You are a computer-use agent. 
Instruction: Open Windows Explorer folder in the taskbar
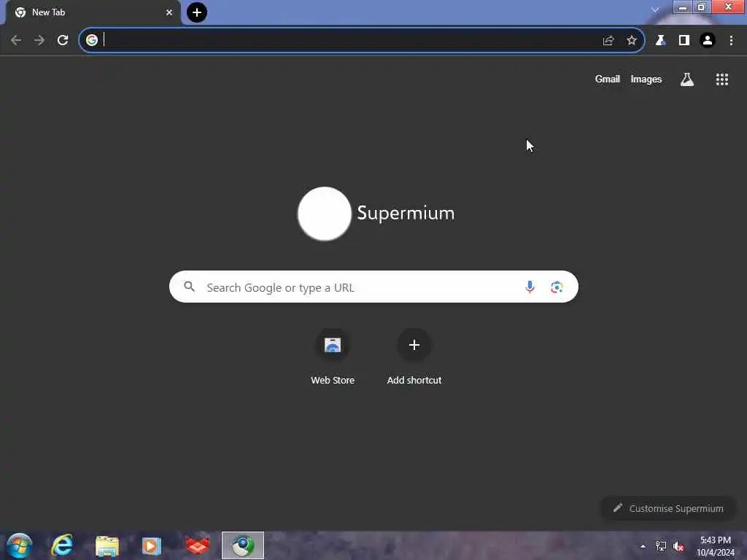(107, 545)
